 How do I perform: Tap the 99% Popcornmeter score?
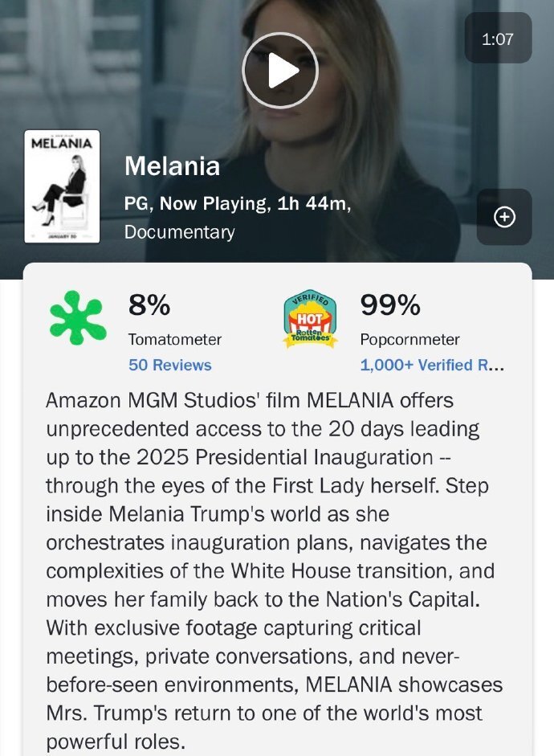point(390,305)
